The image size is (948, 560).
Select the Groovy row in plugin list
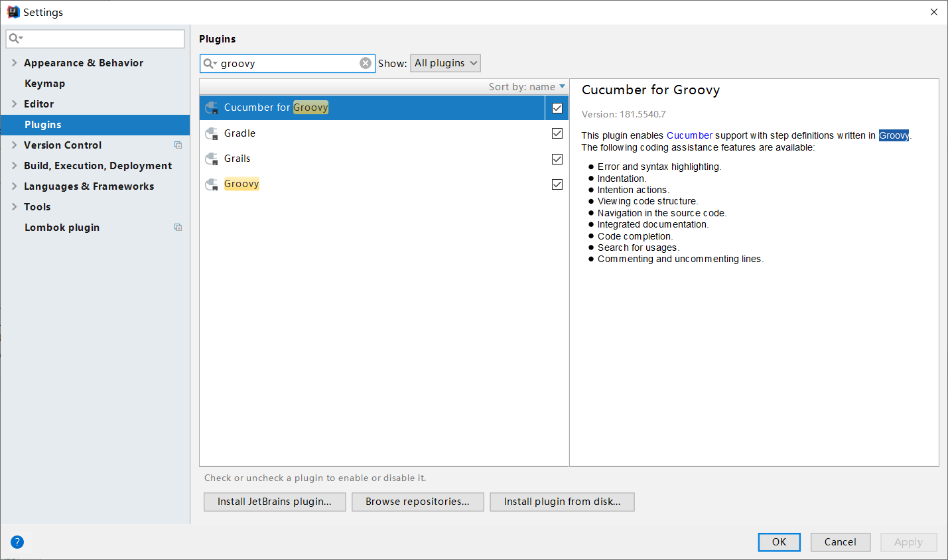pos(383,184)
